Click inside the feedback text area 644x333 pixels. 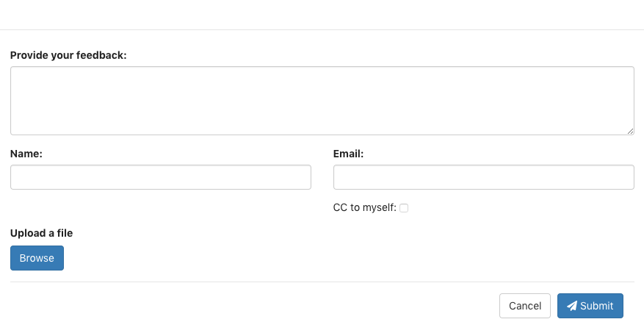click(322, 101)
